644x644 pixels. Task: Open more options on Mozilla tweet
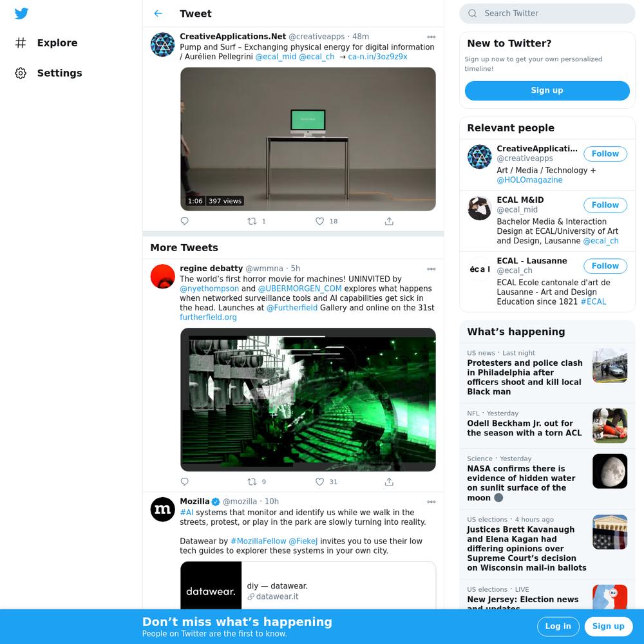[431, 502]
